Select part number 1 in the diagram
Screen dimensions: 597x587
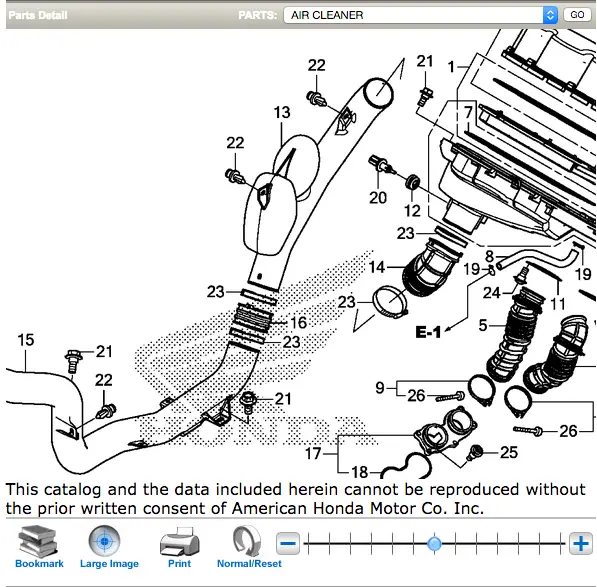(452, 67)
